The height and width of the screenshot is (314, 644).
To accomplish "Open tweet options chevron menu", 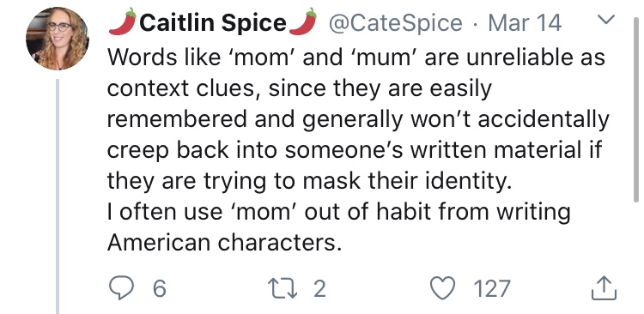I will click(x=607, y=19).
